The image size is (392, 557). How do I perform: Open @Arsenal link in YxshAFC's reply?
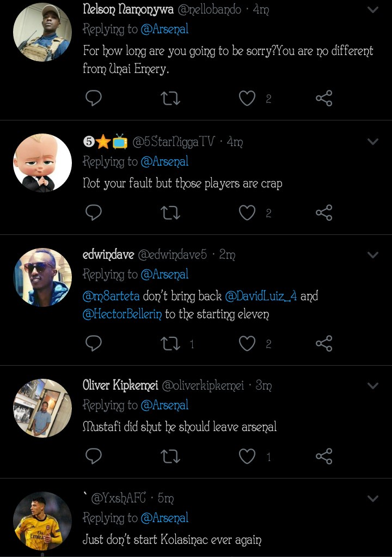tap(164, 518)
